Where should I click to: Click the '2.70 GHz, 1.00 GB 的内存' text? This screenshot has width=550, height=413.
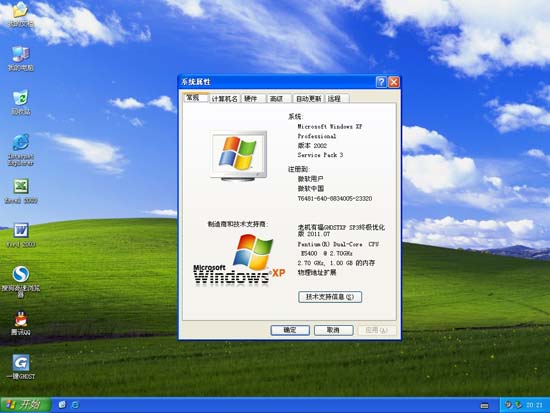click(x=336, y=263)
